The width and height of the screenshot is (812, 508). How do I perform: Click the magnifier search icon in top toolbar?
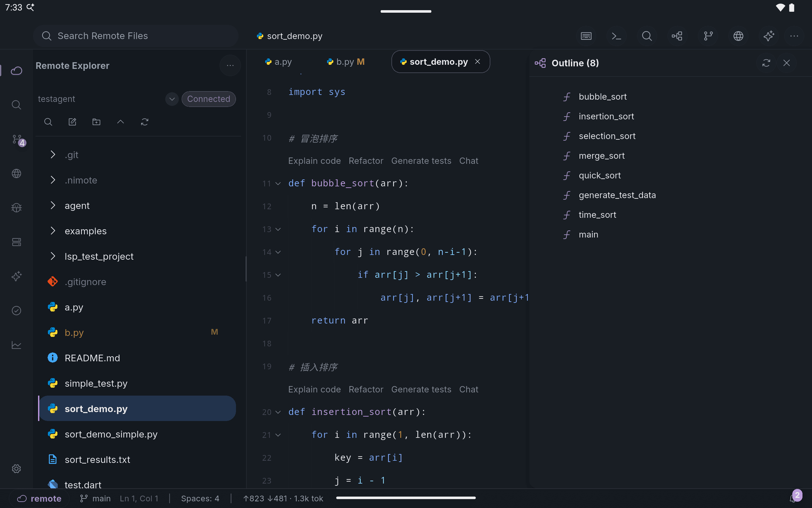point(647,36)
